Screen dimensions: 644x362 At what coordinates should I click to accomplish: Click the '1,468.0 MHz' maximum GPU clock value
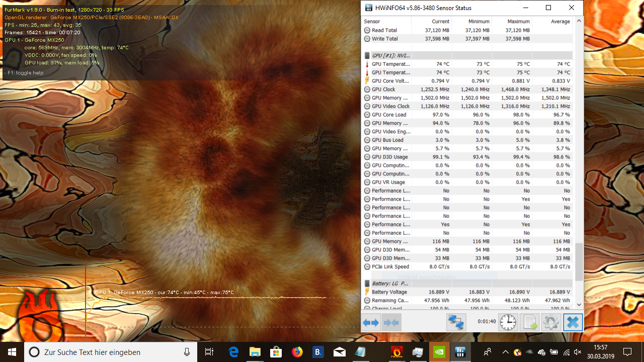pos(516,89)
